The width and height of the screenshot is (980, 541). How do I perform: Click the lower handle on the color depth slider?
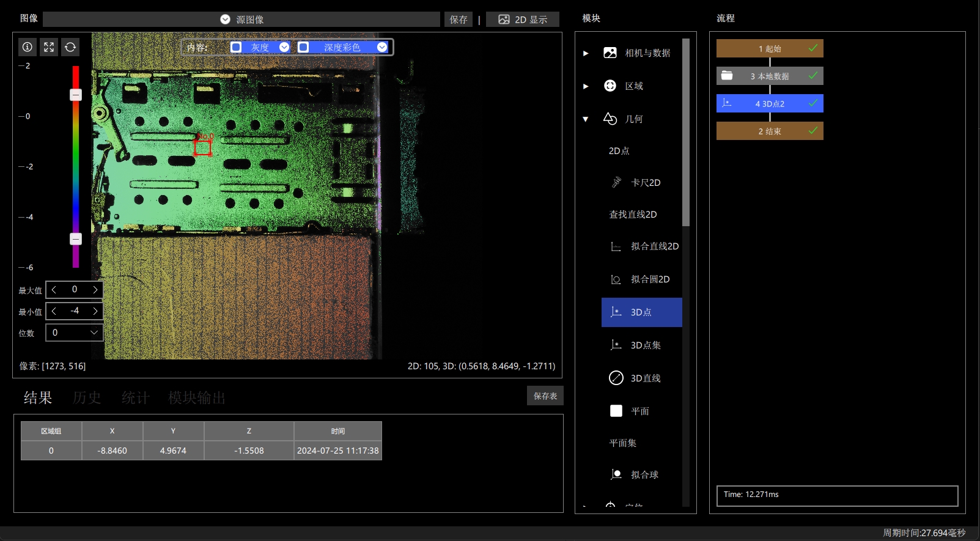pyautogui.click(x=76, y=239)
